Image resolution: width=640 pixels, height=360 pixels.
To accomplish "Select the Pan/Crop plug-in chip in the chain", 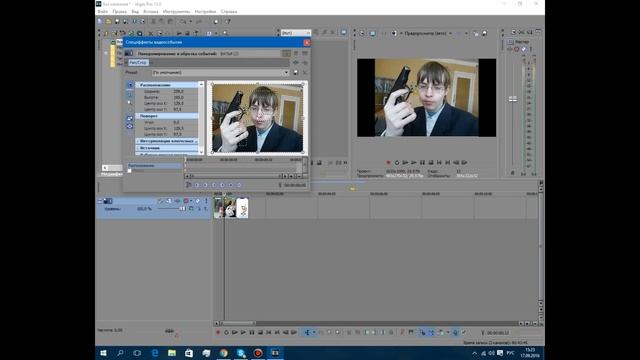I will [x=138, y=62].
